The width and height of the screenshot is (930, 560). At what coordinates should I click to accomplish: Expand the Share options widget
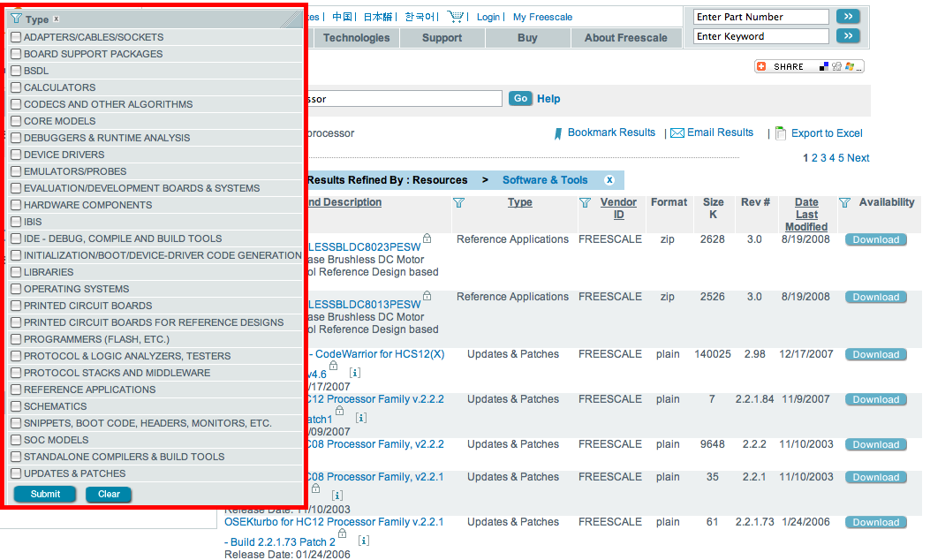pyautogui.click(x=808, y=66)
